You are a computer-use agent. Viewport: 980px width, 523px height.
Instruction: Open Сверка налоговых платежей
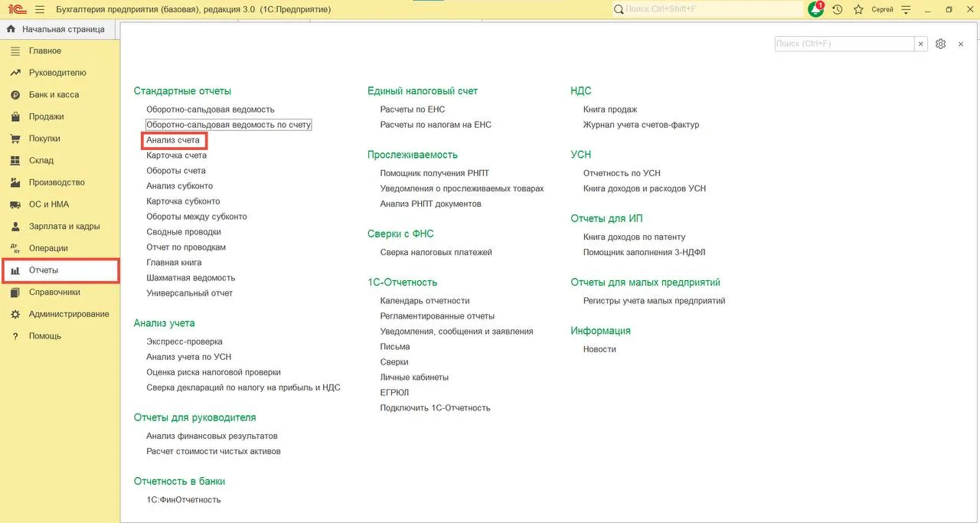click(436, 253)
